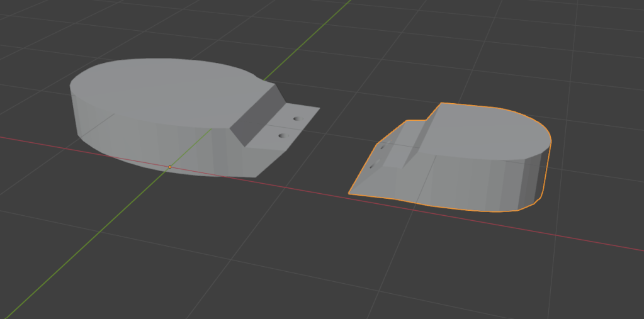This screenshot has width=644, height=319.
Task: Click left object's flange face between the holes
Action: (290, 126)
